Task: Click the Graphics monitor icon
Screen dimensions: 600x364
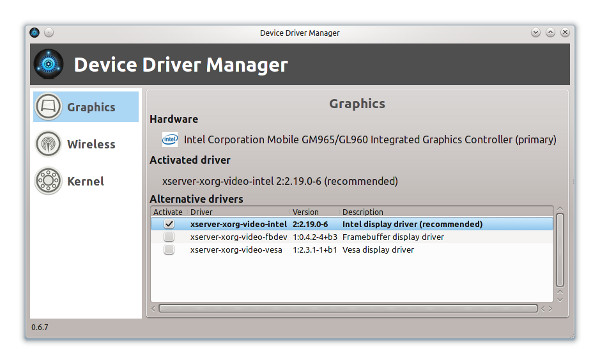Action: pyautogui.click(x=48, y=107)
